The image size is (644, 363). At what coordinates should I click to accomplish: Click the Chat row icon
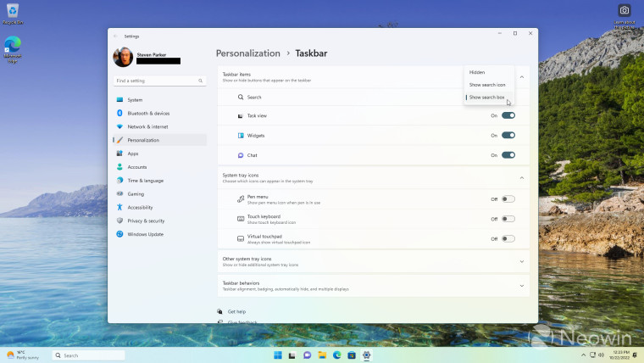(x=241, y=155)
